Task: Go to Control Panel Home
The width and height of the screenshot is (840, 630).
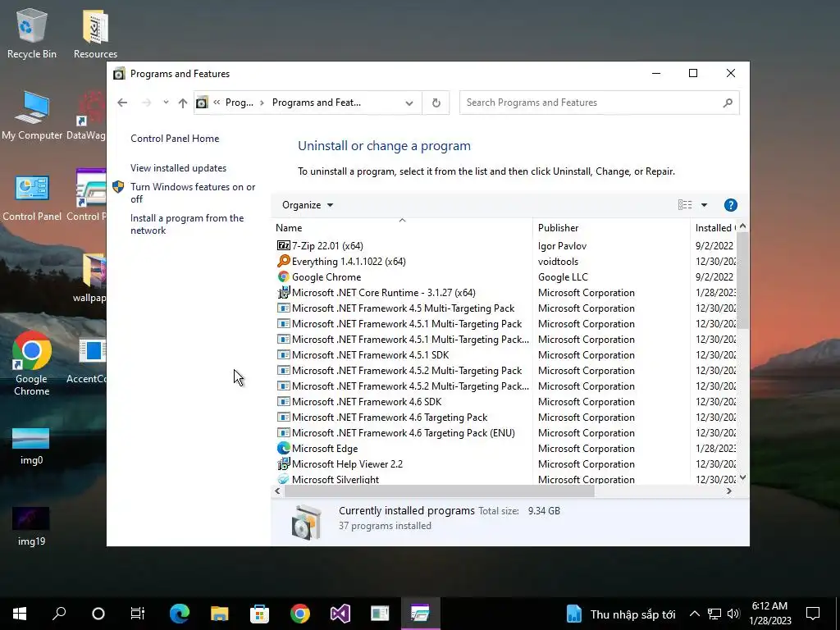Action: point(175,138)
